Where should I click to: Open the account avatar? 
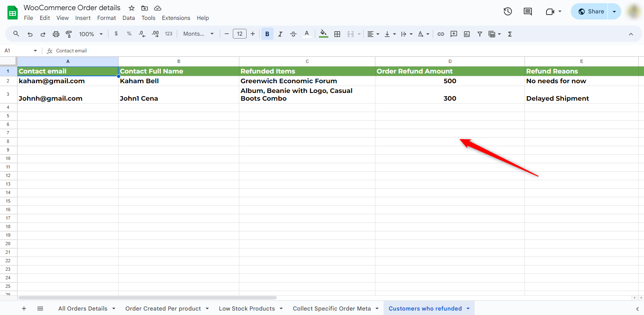pyautogui.click(x=634, y=11)
